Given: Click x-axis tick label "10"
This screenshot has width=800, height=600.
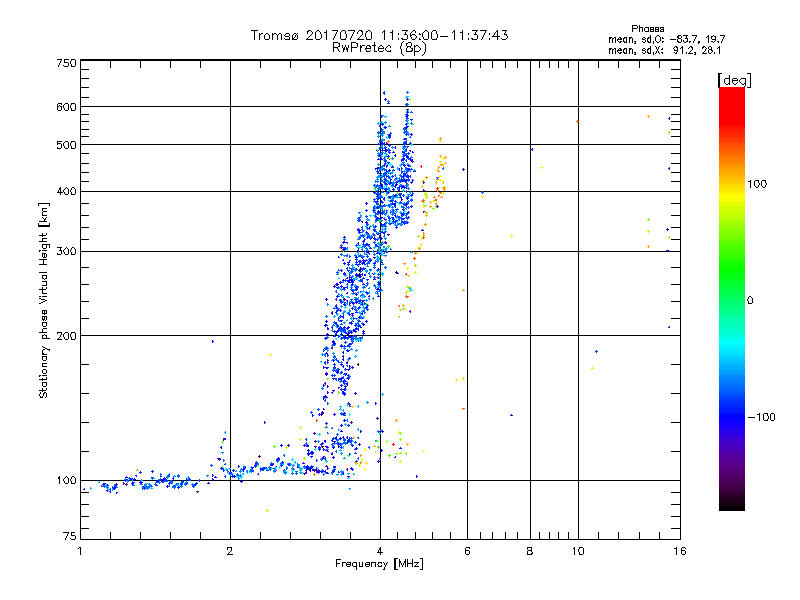Looking at the screenshot, I should [578, 551].
